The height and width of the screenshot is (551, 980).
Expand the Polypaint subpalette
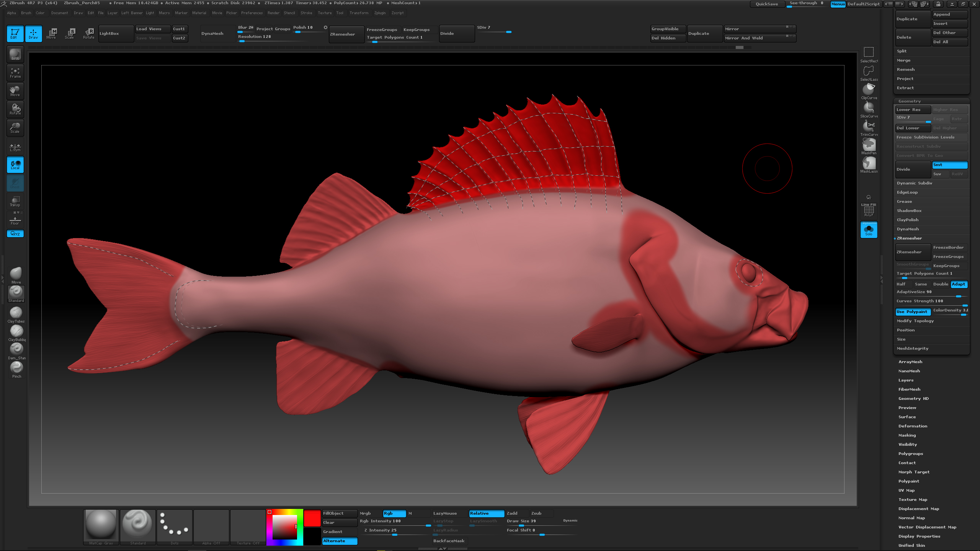909,481
